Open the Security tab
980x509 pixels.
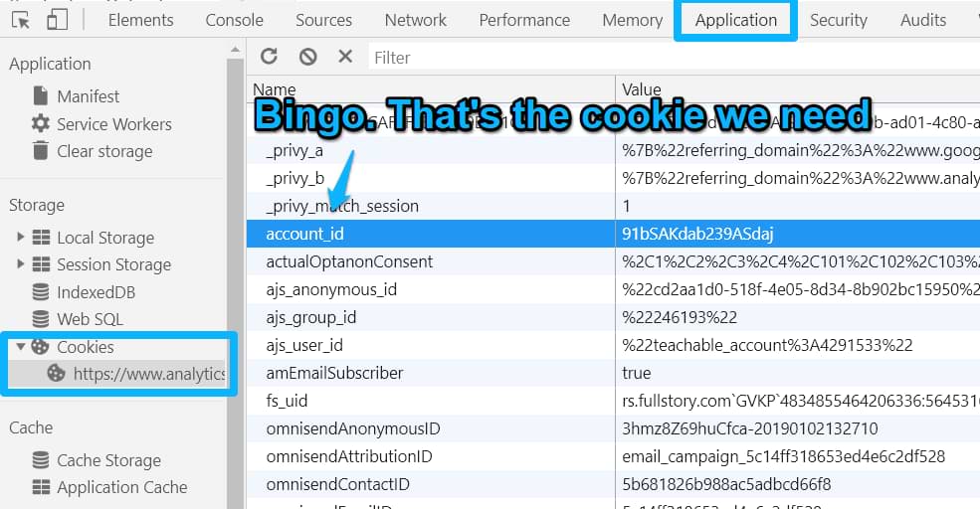pos(838,20)
